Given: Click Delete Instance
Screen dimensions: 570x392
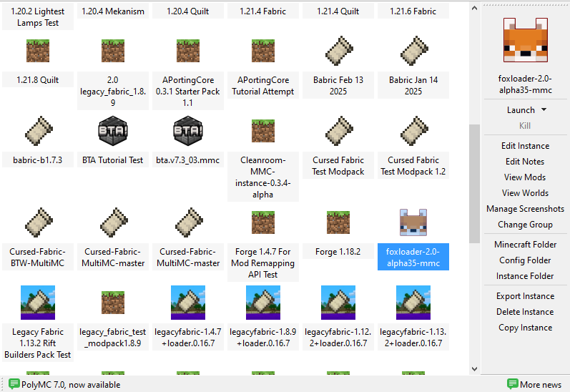Looking at the screenshot, I should (x=525, y=312).
